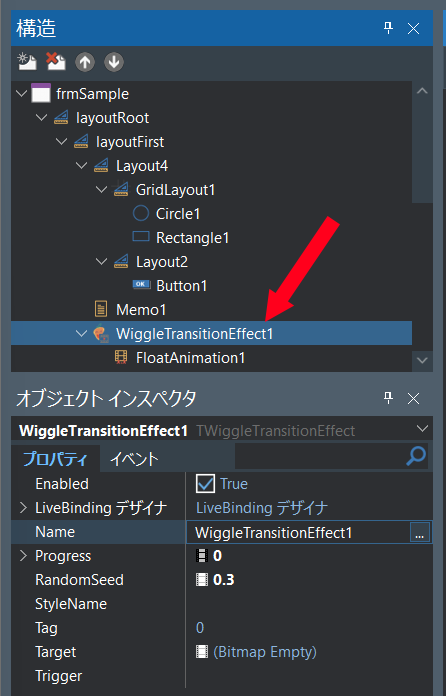Collapse the GridLayout1 tree node

102,190
